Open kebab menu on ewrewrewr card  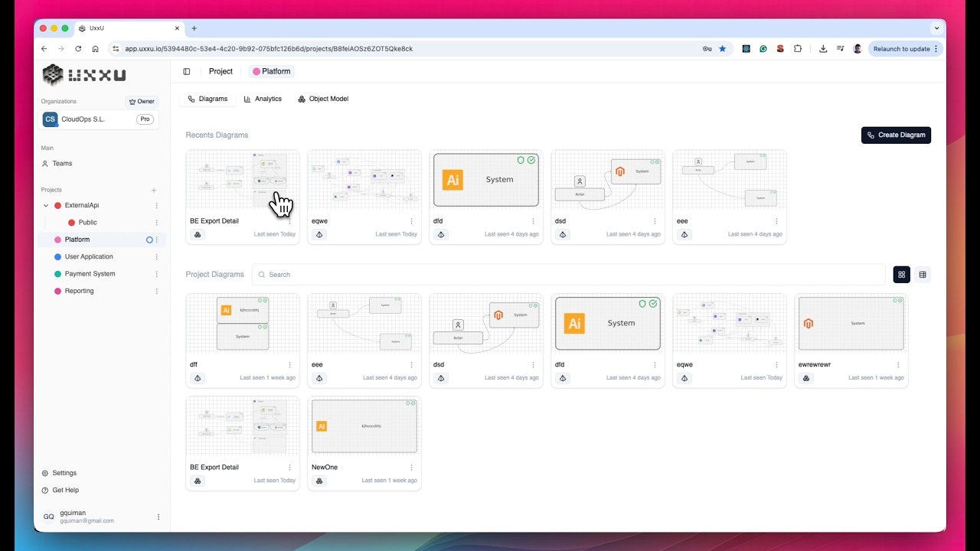(x=898, y=365)
